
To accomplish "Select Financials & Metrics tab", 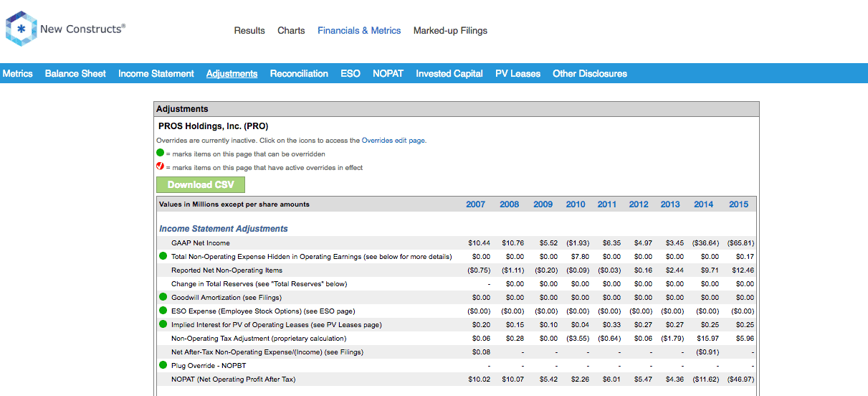I will pos(359,31).
